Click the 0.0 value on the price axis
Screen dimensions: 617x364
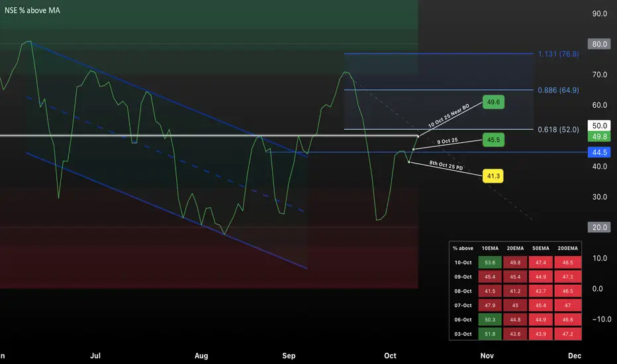(x=597, y=289)
